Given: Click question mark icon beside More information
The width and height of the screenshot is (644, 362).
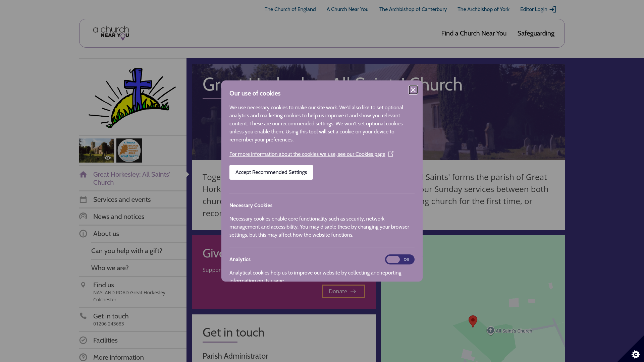Looking at the screenshot, I should pyautogui.click(x=83, y=358).
